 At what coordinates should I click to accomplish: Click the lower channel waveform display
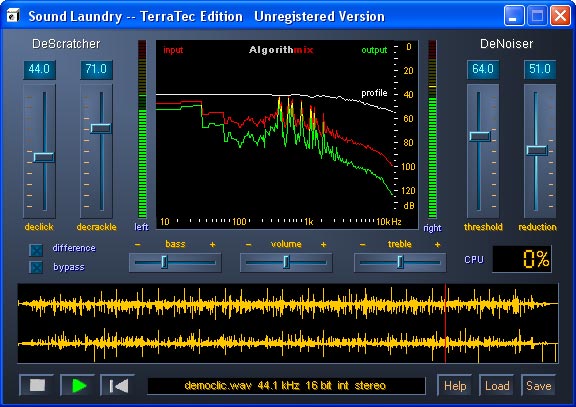pos(288,343)
